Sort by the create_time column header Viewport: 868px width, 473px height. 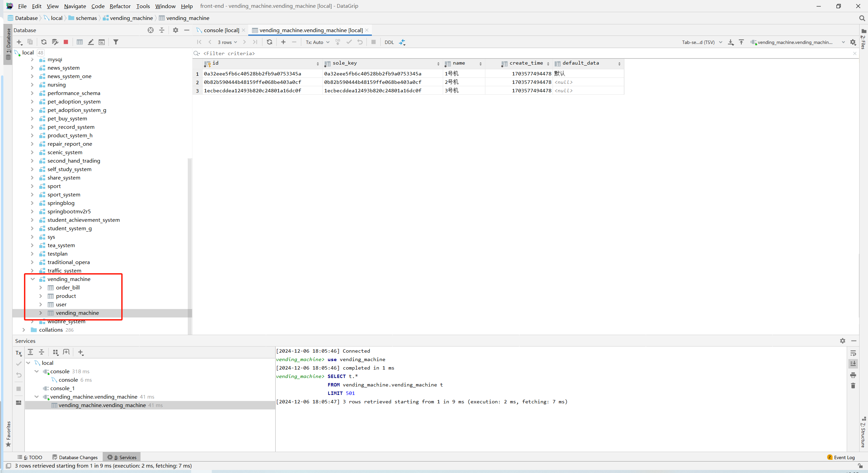click(x=526, y=63)
